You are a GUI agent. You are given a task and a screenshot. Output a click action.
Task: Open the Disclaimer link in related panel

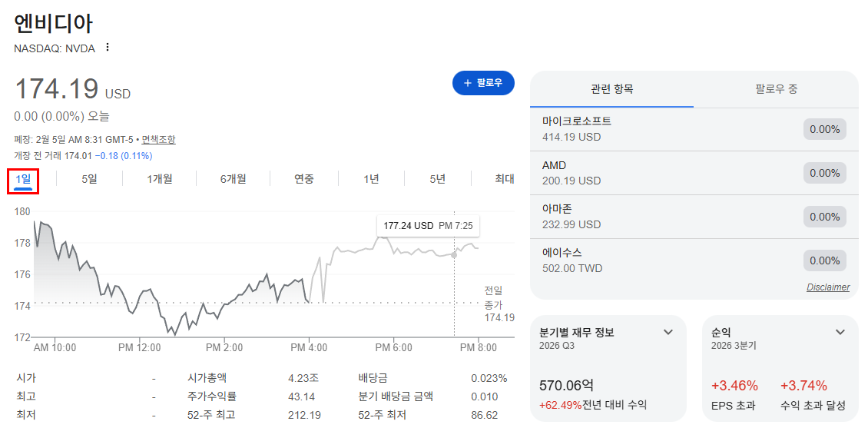click(x=827, y=287)
